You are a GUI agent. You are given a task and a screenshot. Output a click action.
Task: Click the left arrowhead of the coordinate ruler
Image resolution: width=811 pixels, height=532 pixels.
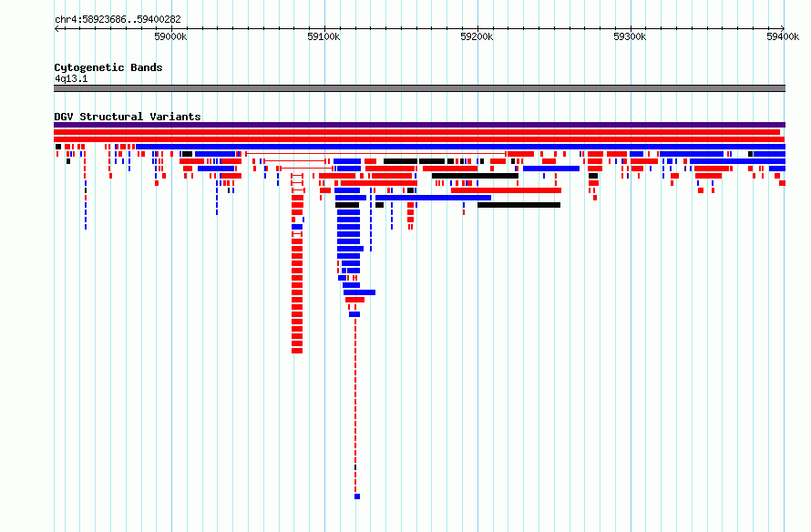[56, 28]
